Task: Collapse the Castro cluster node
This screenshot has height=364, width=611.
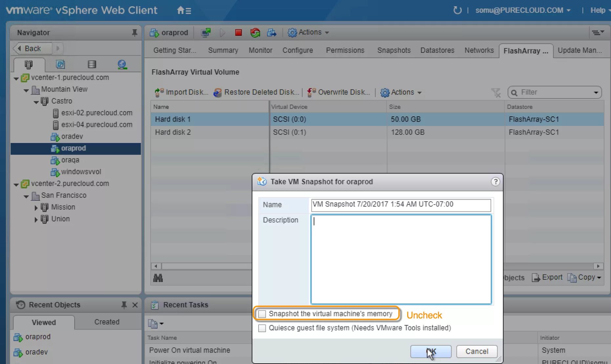Action: 36,102
